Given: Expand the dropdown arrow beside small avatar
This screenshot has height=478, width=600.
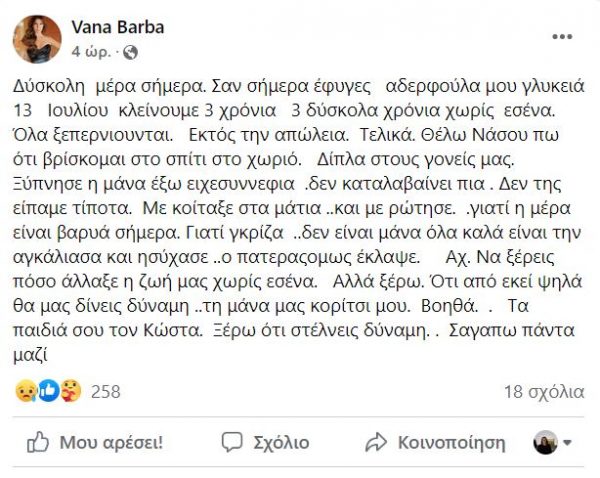Looking at the screenshot, I should tap(569, 442).
